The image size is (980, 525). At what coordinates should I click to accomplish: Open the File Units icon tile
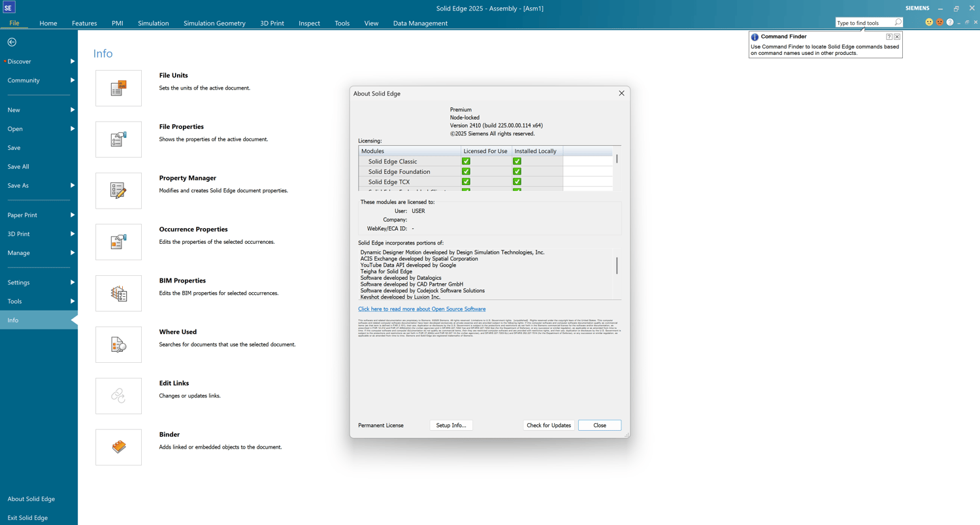point(118,88)
